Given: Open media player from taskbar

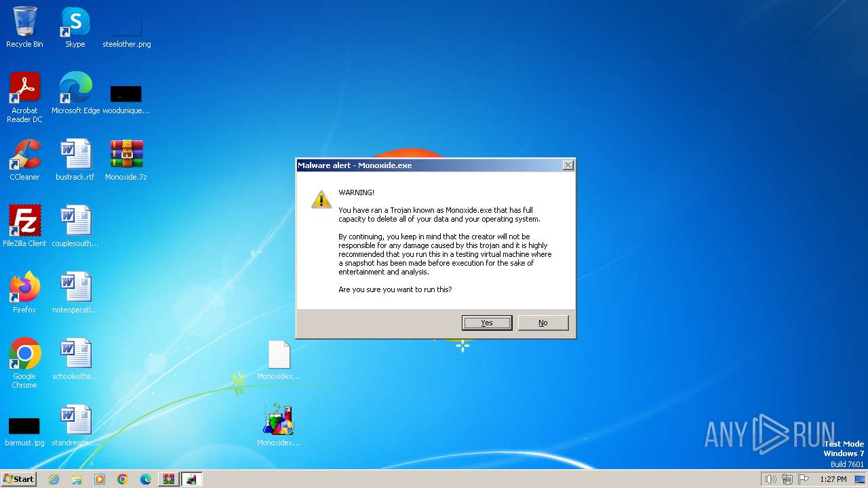Looking at the screenshot, I should tap(100, 479).
